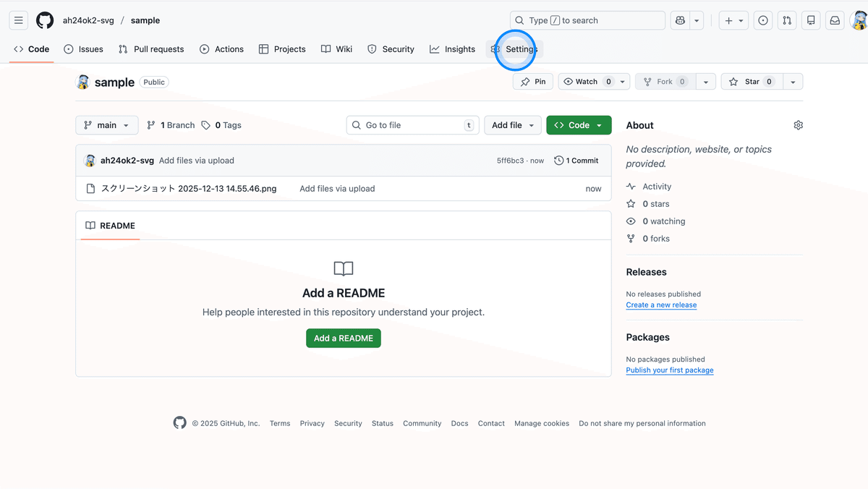Viewport: 868px width, 489px height.
Task: Open the notifications inbox icon
Action: (835, 21)
